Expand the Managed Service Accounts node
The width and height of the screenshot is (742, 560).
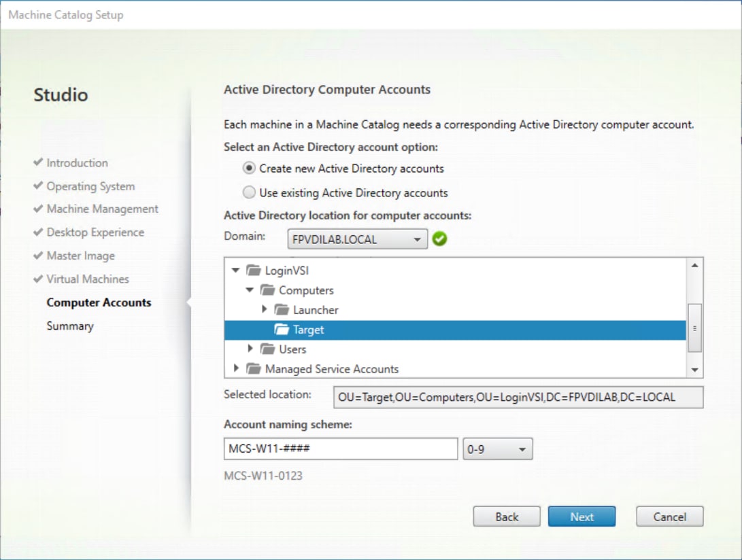236,368
